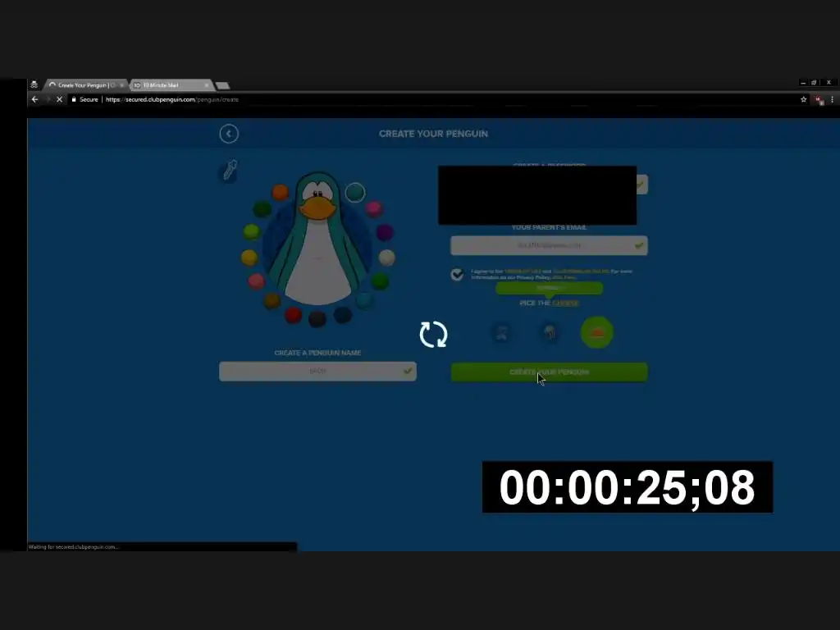Click the browser forward arrow
Image resolution: width=840 pixels, height=630 pixels.
[x=47, y=99]
